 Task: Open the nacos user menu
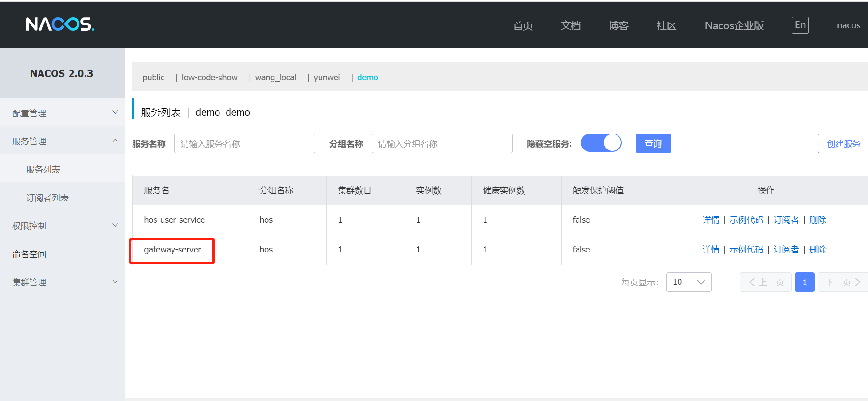pos(848,25)
